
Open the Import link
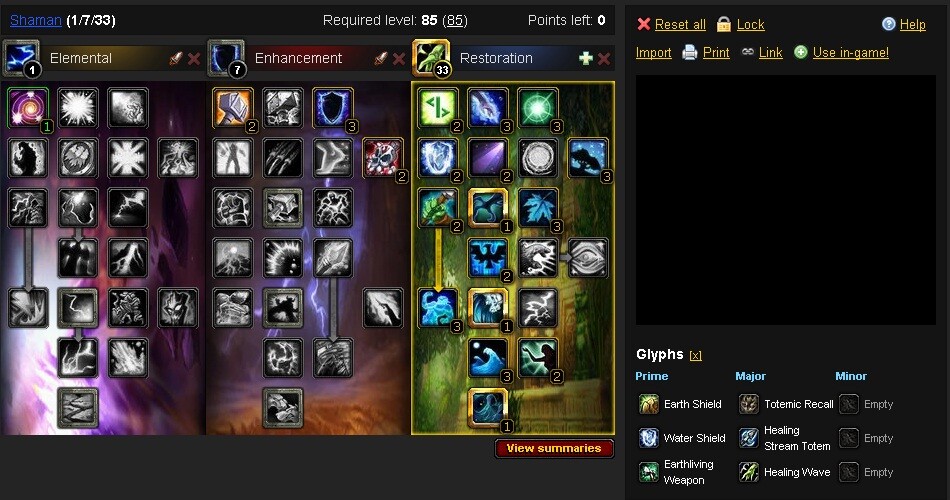pos(653,53)
